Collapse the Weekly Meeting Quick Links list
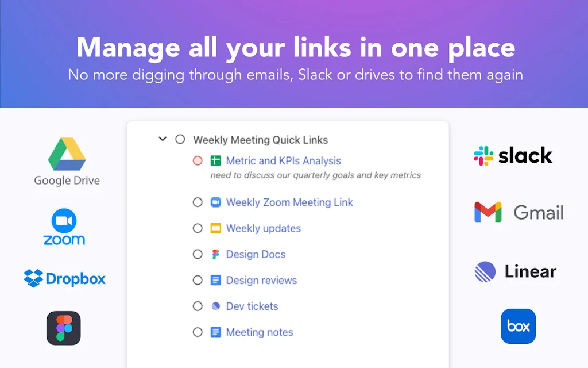The width and height of the screenshot is (588, 368). 163,139
